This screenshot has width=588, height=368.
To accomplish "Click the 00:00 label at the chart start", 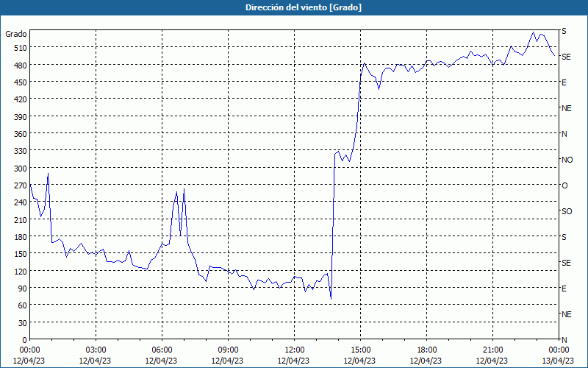I will pos(29,350).
